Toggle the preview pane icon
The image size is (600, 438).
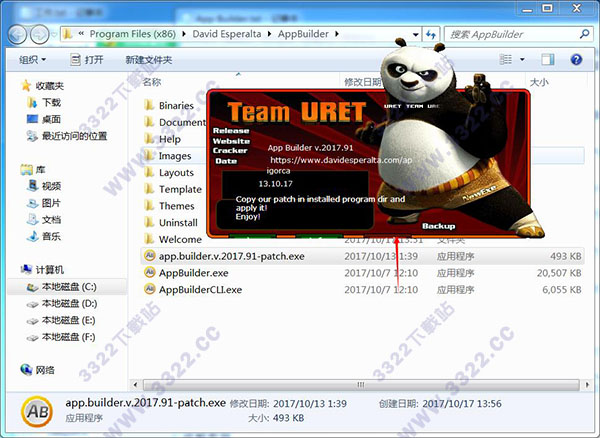tap(548, 59)
